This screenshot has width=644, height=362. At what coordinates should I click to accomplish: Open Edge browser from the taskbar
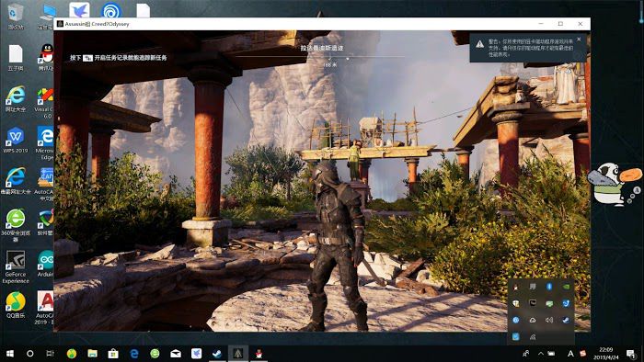tap(134, 354)
